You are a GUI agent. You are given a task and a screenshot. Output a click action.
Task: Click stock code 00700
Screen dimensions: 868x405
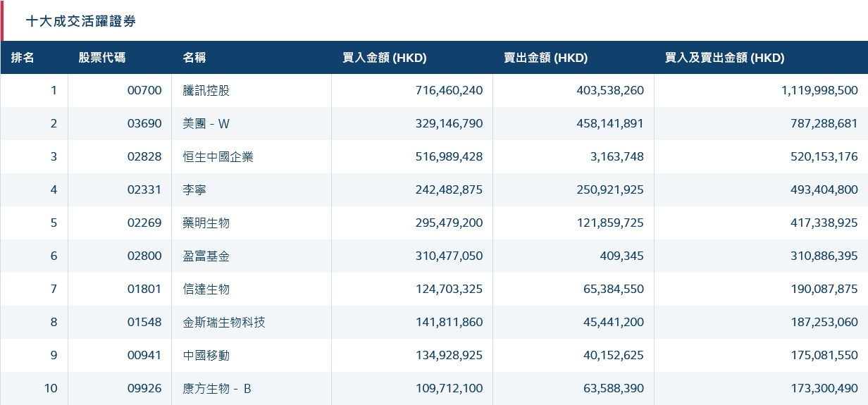click(144, 91)
